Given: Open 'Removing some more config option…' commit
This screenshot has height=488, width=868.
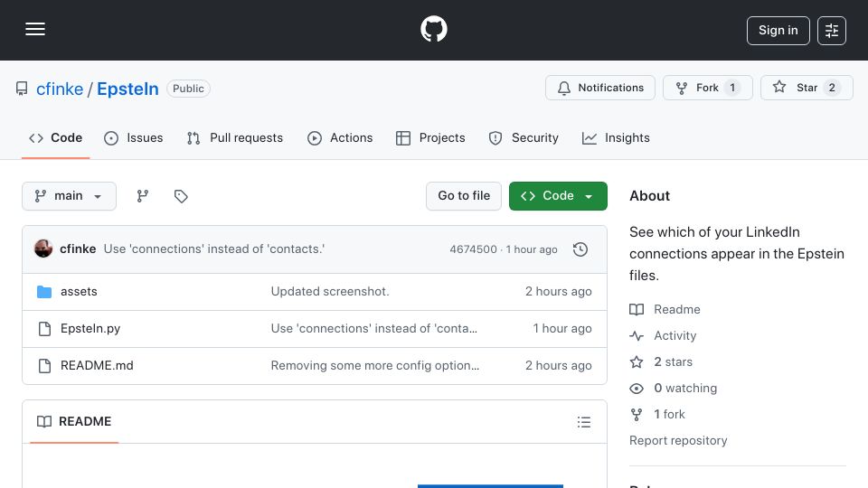Looking at the screenshot, I should [x=374, y=366].
